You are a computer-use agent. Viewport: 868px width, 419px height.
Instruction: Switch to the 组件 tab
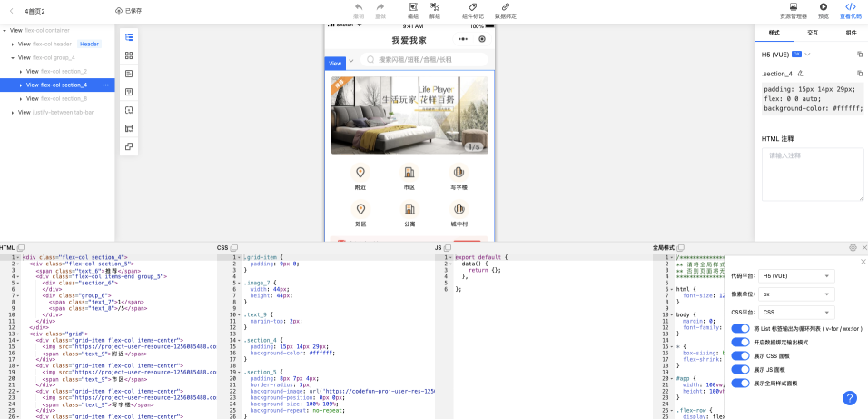coord(850,32)
